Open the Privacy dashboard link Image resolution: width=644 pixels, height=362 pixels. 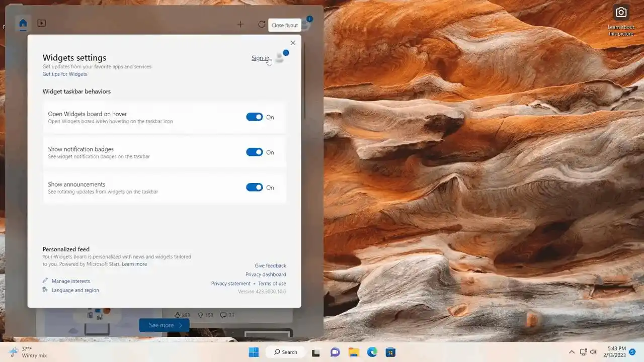click(266, 275)
